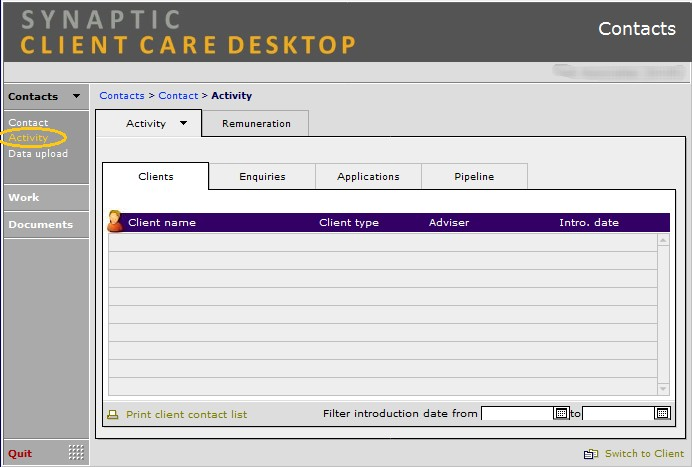The height and width of the screenshot is (467, 692).
Task: Click the Switch to Client icon
Action: (590, 454)
